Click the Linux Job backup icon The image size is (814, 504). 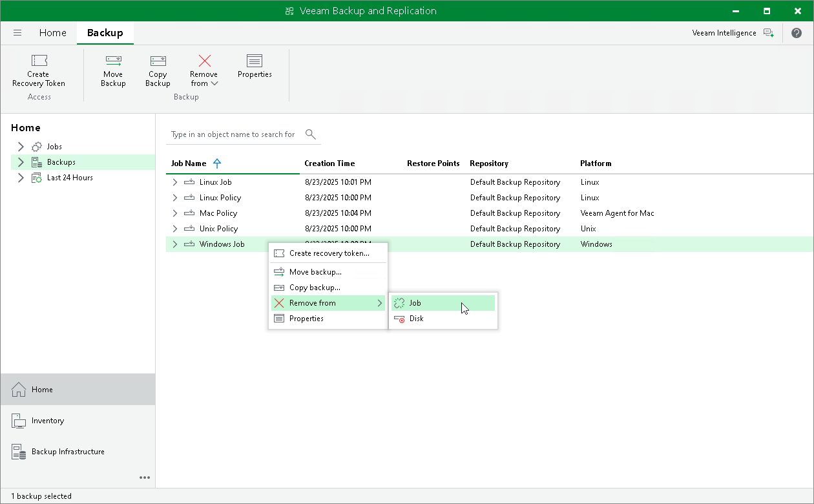click(189, 182)
